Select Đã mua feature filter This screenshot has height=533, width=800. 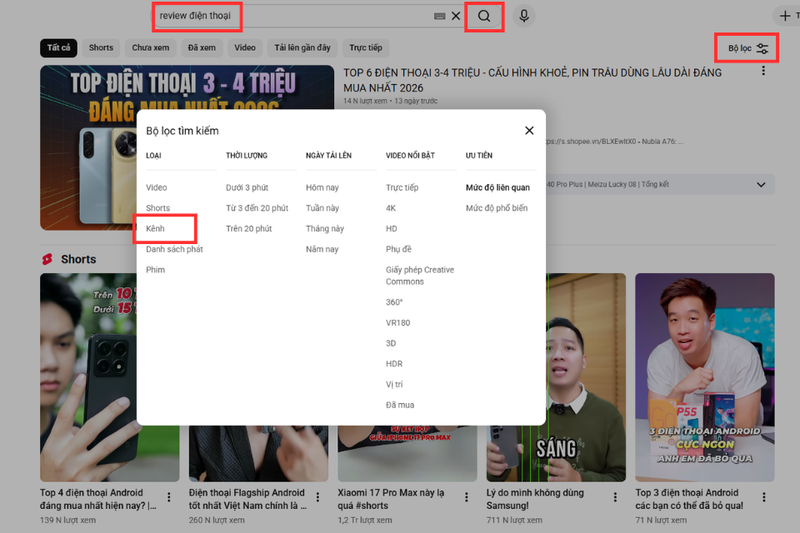tap(400, 405)
